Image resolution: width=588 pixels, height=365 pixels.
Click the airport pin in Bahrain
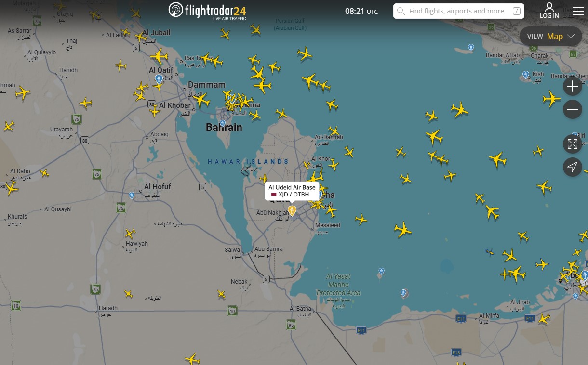pos(223,123)
